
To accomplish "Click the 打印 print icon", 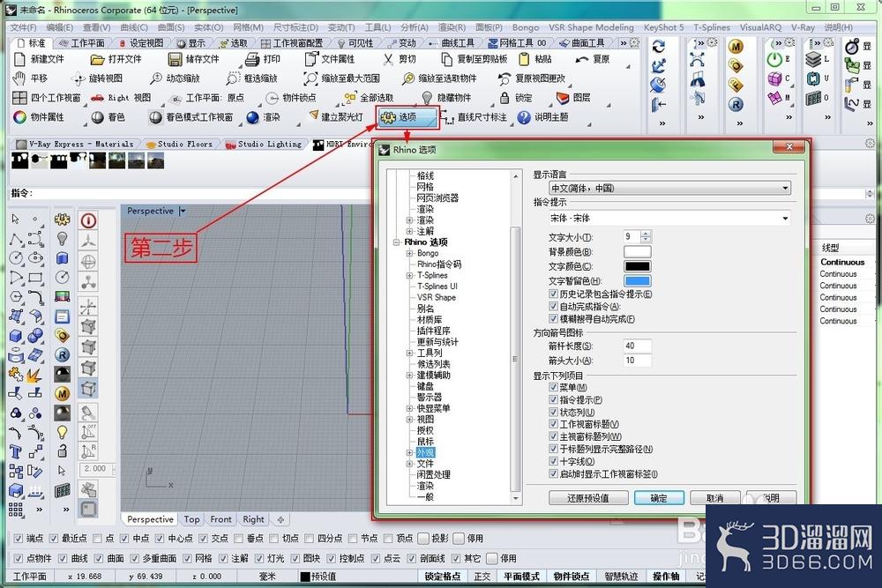I will pos(252,59).
